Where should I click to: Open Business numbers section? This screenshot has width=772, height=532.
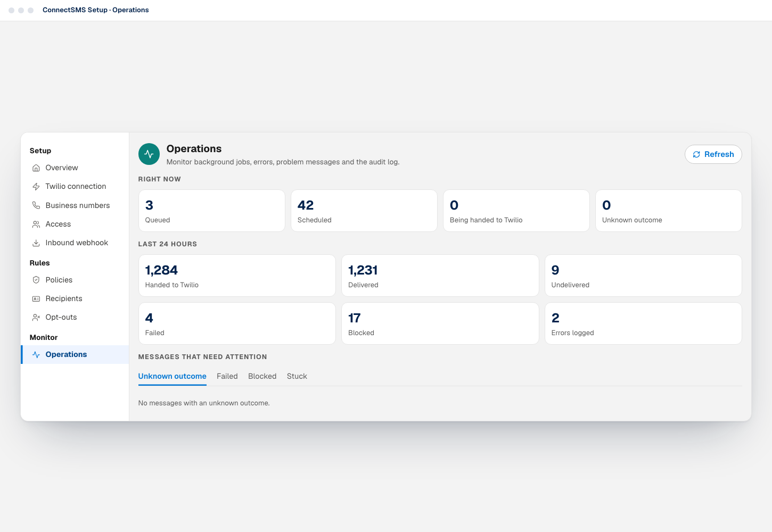[x=75, y=205]
